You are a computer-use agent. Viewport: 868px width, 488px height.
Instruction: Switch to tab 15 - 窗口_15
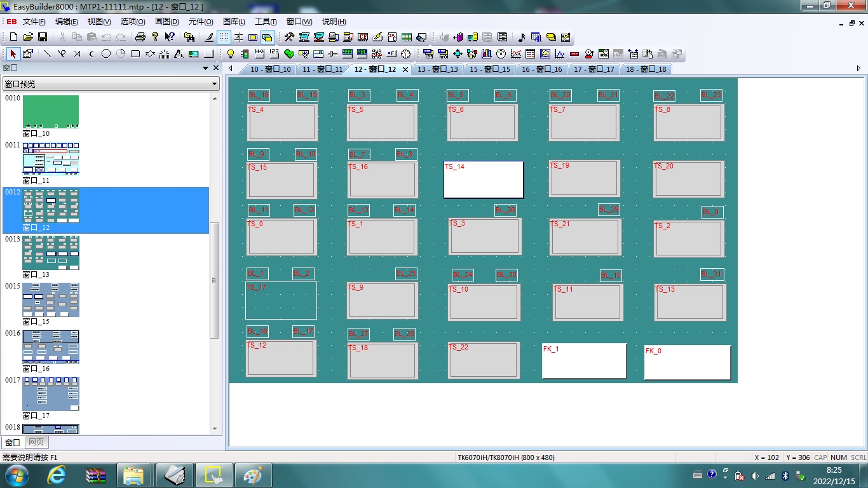click(x=489, y=69)
